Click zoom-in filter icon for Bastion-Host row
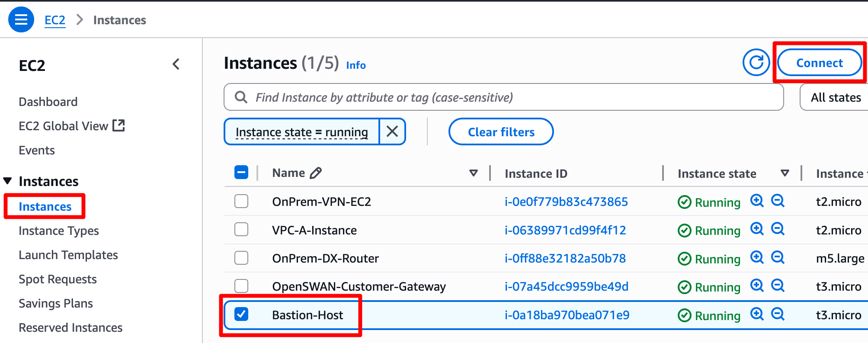Viewport: 868px width, 343px height. (757, 314)
